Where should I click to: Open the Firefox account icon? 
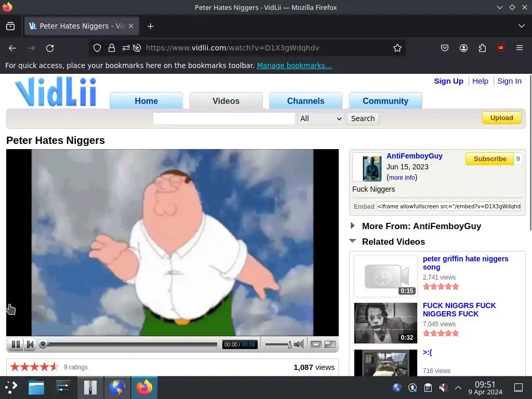463,48
